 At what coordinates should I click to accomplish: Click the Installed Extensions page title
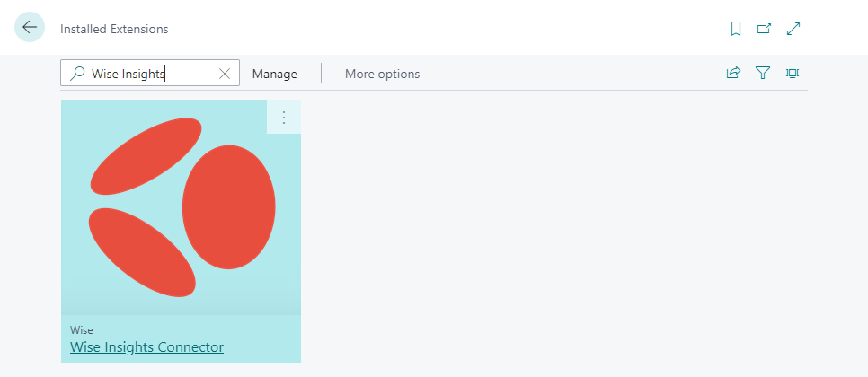[114, 29]
